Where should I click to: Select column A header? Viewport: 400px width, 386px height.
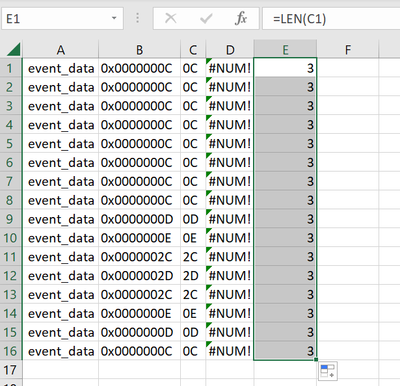[x=60, y=50]
